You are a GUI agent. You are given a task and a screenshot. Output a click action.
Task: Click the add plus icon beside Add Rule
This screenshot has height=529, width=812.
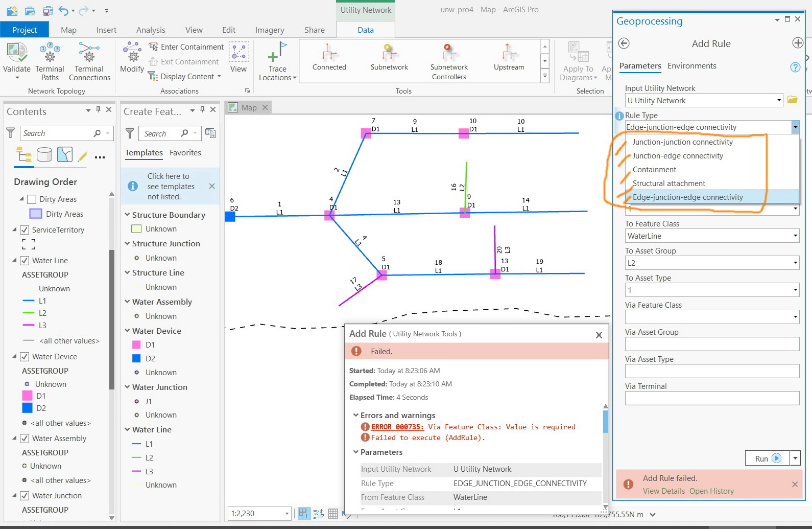(x=798, y=43)
